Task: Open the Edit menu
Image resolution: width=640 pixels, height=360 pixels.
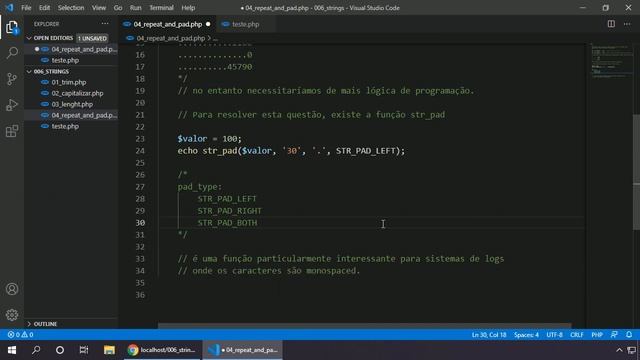Action: (x=44, y=8)
